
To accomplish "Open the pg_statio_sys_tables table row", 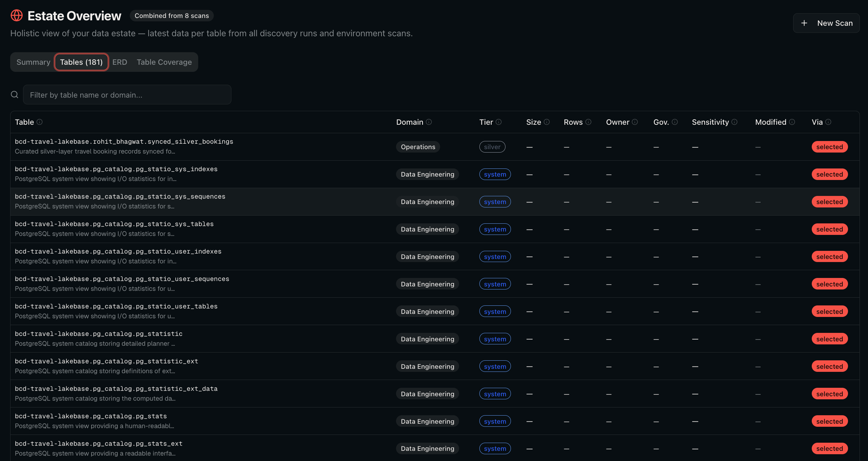I will [435, 229].
